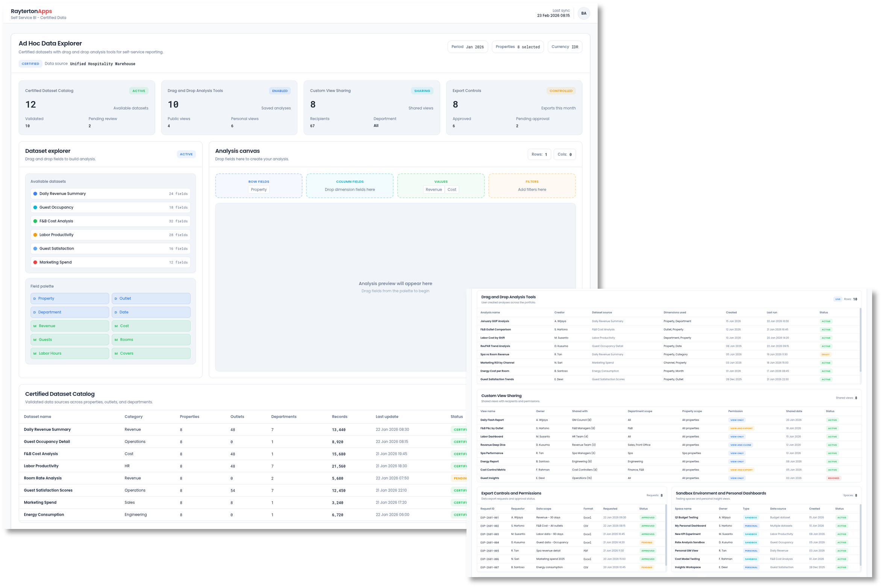Open the Currency IDR selector
The image size is (883, 588).
pyautogui.click(x=565, y=47)
